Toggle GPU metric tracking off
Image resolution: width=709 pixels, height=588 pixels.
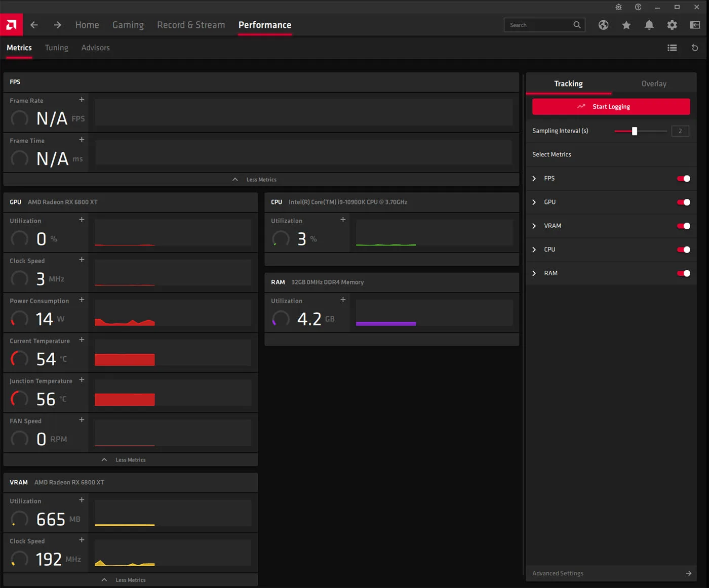pyautogui.click(x=684, y=202)
